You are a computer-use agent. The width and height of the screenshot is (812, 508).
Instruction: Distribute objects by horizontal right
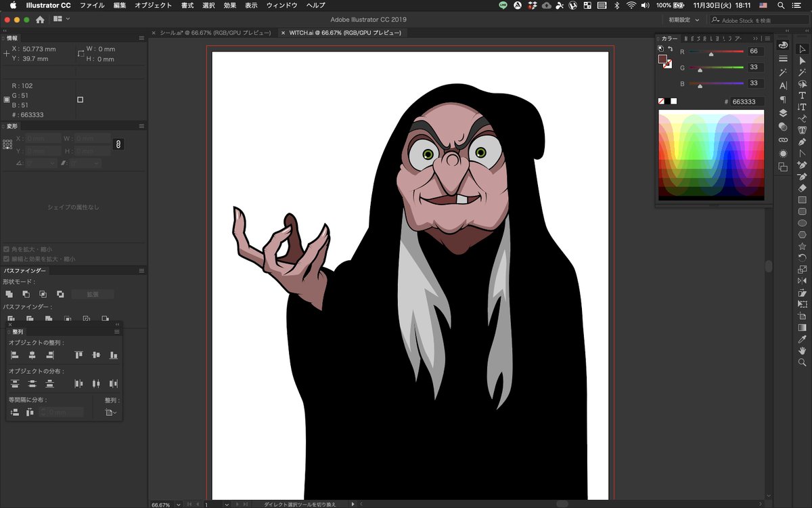[113, 383]
